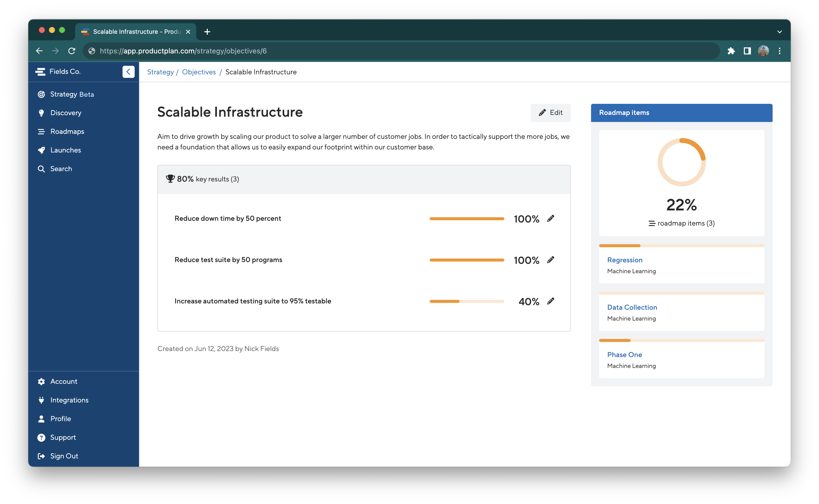
Task: Select the Roadmaps icon in the sidebar
Action: 41,131
